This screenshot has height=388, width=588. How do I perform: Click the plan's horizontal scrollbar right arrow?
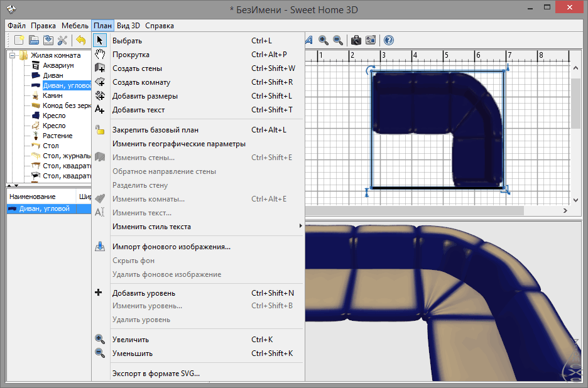point(565,211)
